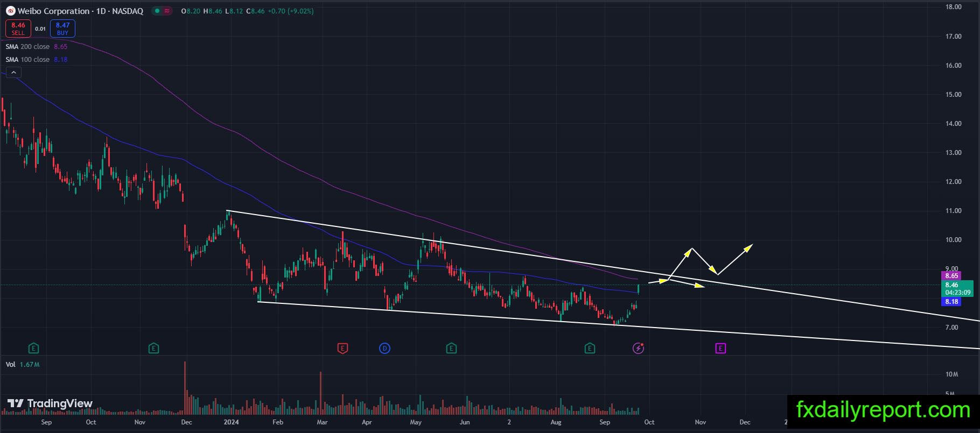Click the 8.47 BUY button

pyautogui.click(x=62, y=29)
